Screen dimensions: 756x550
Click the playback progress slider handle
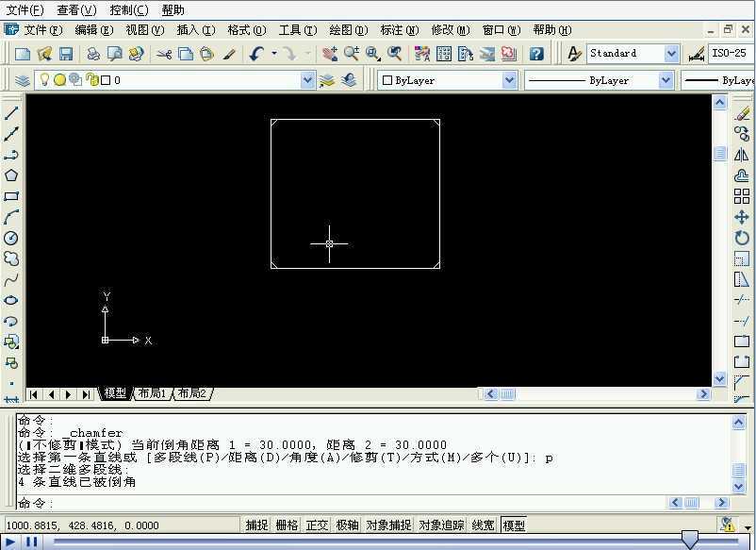pos(689,540)
